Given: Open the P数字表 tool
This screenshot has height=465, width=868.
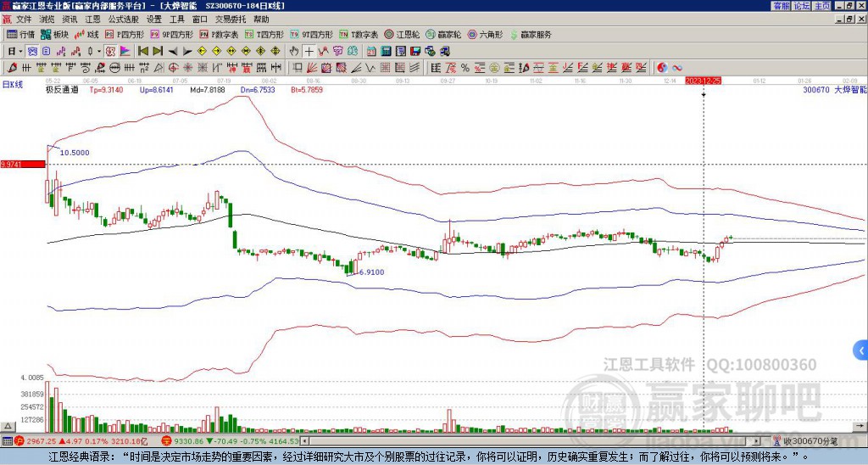Looking at the screenshot, I should tap(220, 34).
